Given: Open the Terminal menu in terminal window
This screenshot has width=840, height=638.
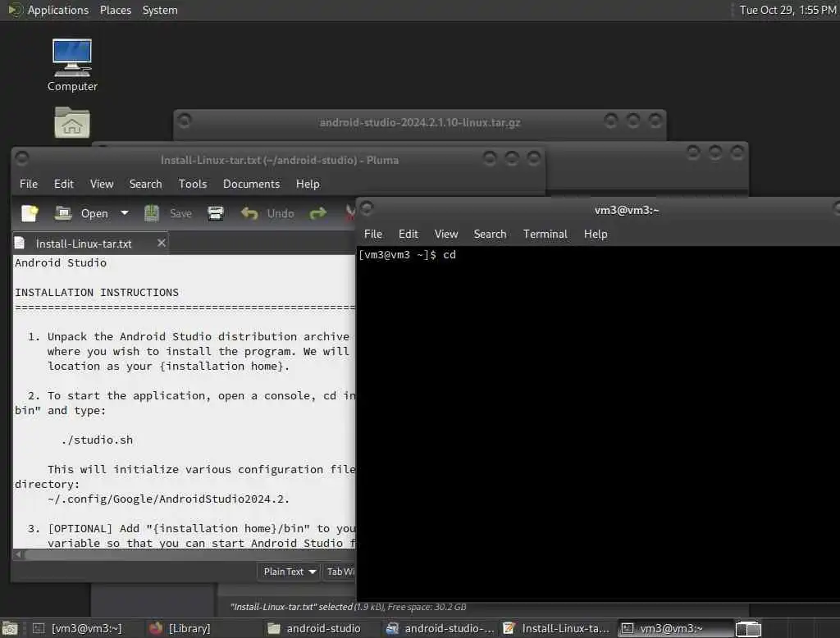Looking at the screenshot, I should click(x=545, y=234).
